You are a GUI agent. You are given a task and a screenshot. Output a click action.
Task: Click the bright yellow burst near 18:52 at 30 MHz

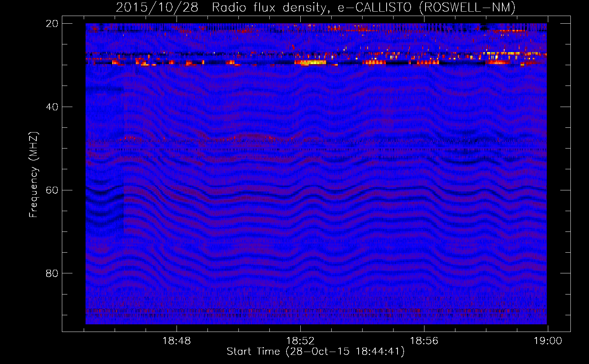point(310,63)
